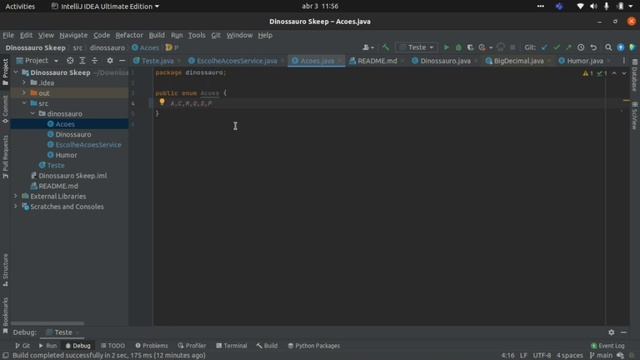Click Expand All in Project panel
This screenshot has height=360, width=640.
tap(82, 60)
